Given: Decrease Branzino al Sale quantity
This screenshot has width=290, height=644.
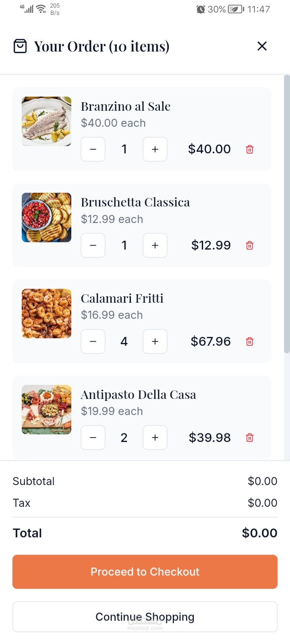Looking at the screenshot, I should pyautogui.click(x=93, y=149).
